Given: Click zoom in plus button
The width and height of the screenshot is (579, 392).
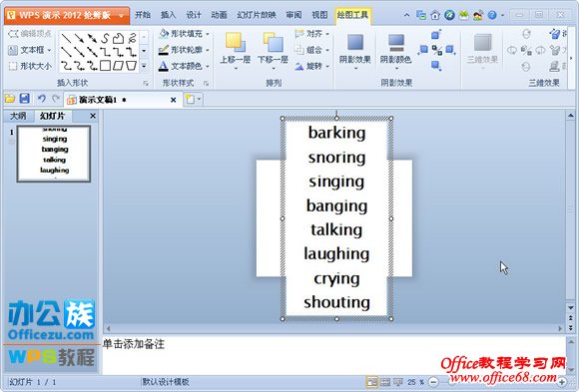Looking at the screenshot, I should click(x=562, y=382).
